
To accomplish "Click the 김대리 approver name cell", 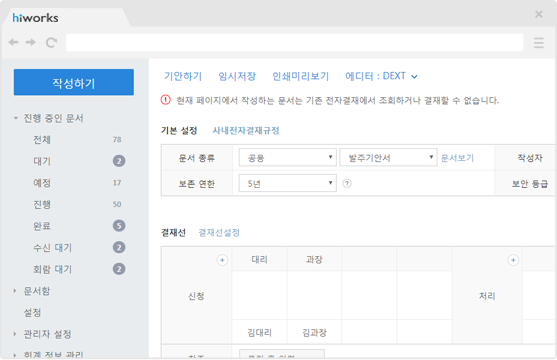I will tap(259, 333).
